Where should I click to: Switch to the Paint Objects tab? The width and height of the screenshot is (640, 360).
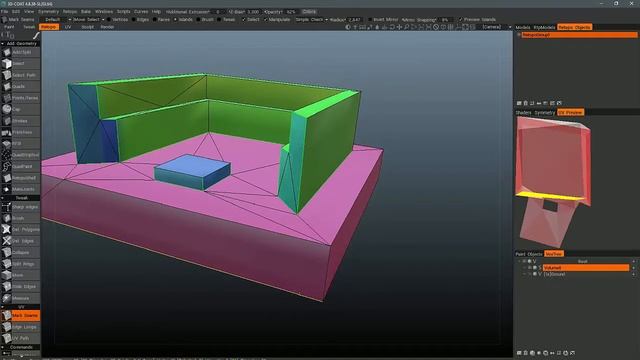529,254
